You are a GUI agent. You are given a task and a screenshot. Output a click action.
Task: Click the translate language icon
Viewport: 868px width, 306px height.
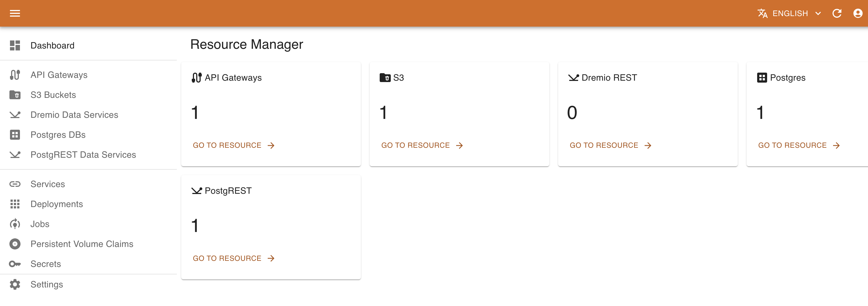(x=762, y=14)
